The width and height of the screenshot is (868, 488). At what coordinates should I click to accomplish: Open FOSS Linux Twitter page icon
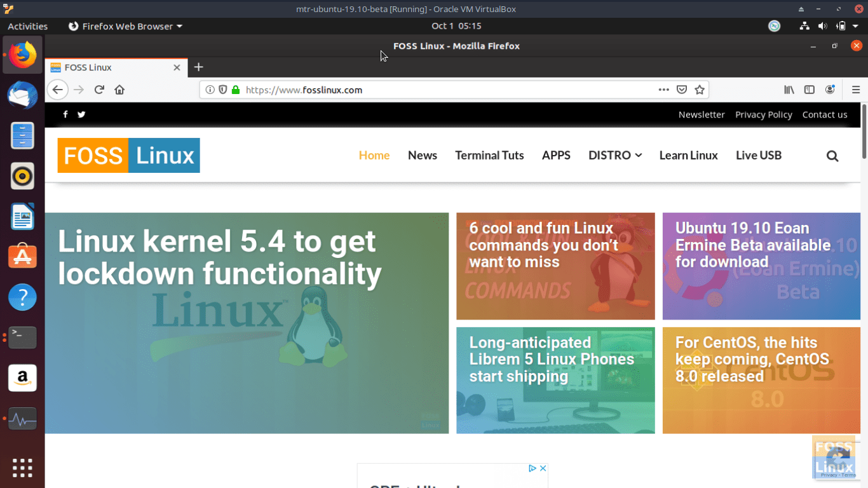[81, 114]
